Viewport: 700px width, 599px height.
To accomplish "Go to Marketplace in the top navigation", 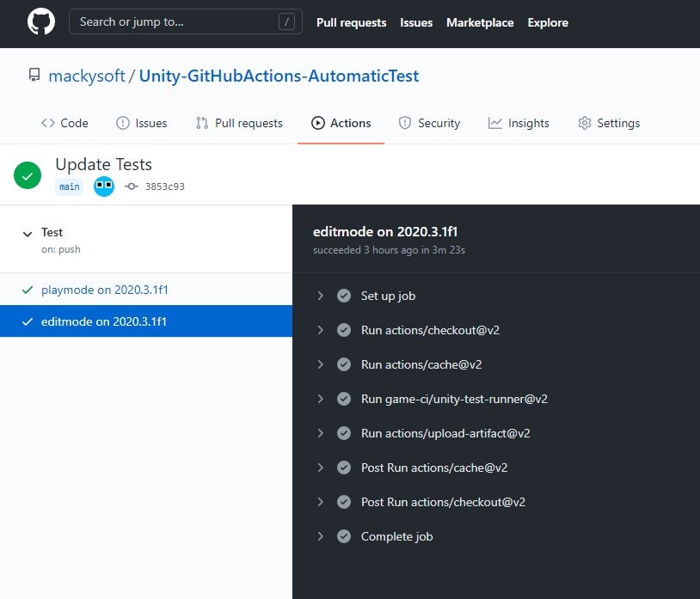I will click(x=480, y=22).
